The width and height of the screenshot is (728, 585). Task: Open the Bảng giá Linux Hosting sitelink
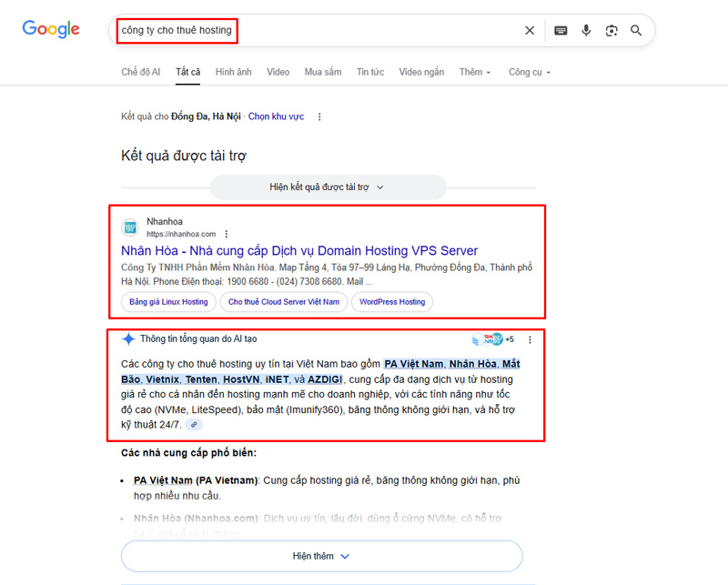tap(168, 301)
